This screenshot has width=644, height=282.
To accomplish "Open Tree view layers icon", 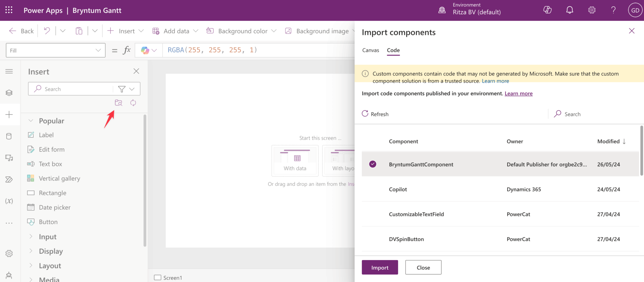I will (x=9, y=93).
